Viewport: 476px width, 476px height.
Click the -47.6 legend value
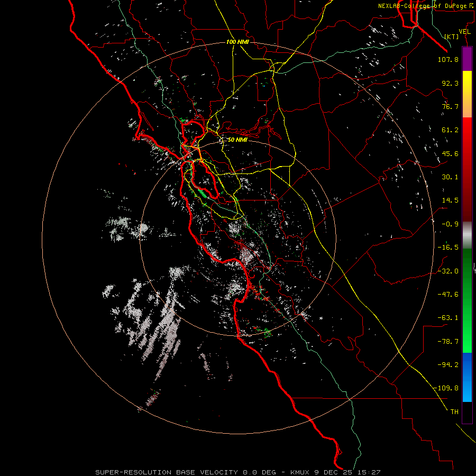(448, 295)
